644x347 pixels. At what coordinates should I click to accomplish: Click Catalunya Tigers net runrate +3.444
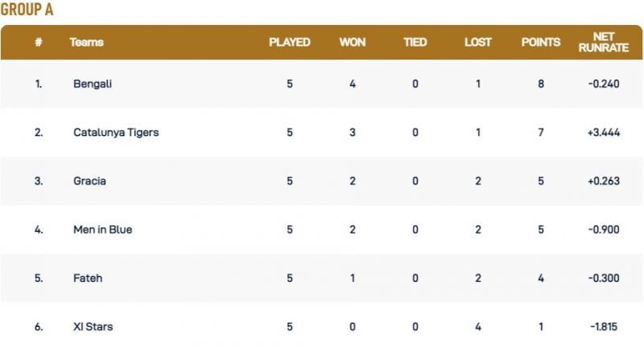(603, 132)
